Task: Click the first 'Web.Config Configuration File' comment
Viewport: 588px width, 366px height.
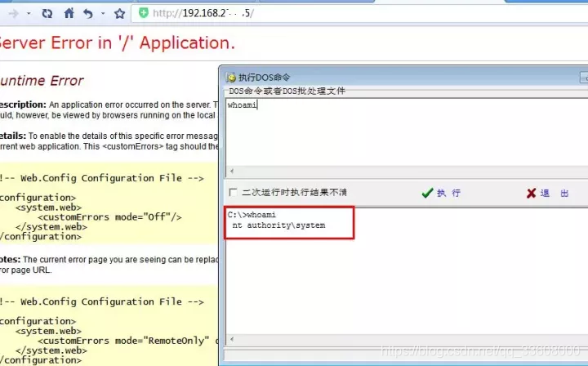Action: [101, 178]
